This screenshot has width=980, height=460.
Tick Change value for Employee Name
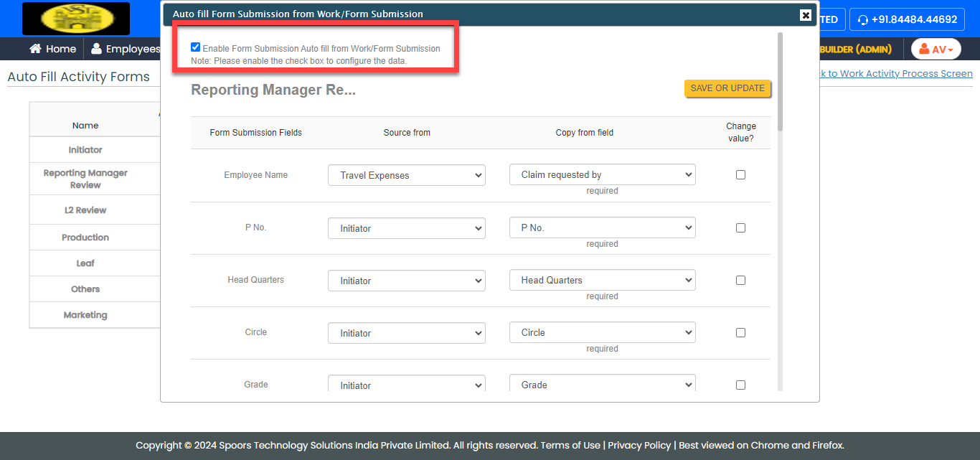coord(740,174)
